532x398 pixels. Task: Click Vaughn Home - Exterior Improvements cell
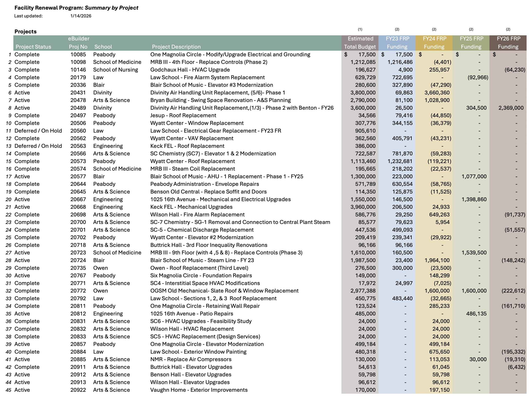tap(199, 390)
